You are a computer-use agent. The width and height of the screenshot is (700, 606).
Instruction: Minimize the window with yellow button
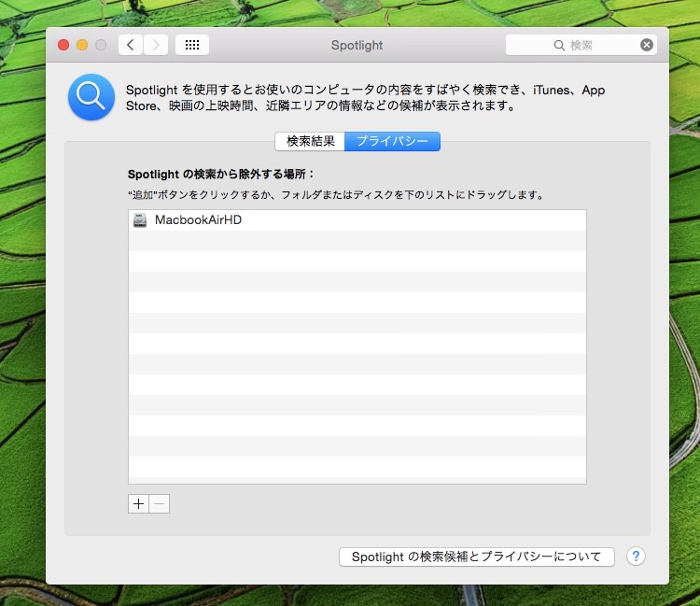tap(82, 45)
